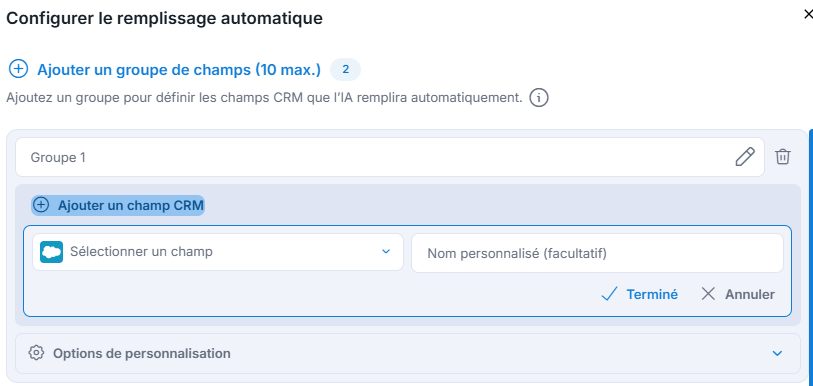Click the checkmark icon next to Terminé
This screenshot has width=813, height=386.
609,295
